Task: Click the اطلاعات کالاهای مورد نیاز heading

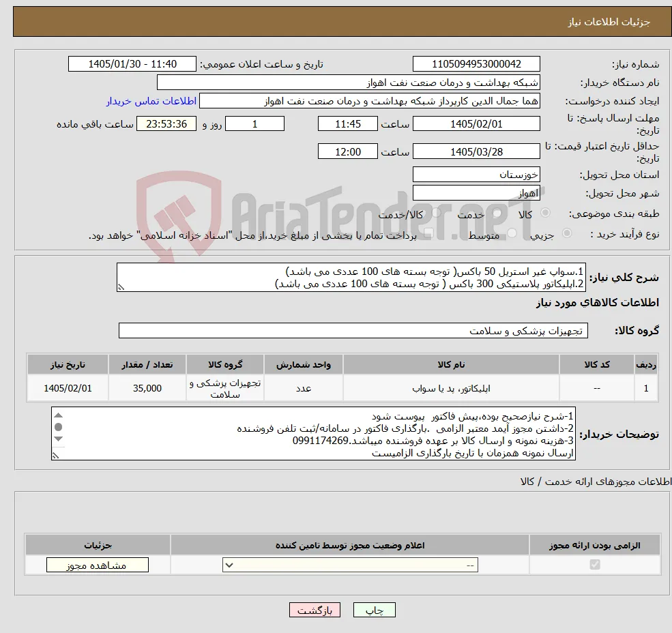Action: click(x=598, y=303)
